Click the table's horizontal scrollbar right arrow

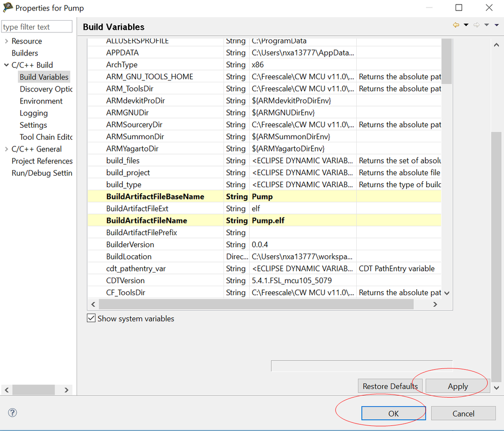tap(435, 304)
